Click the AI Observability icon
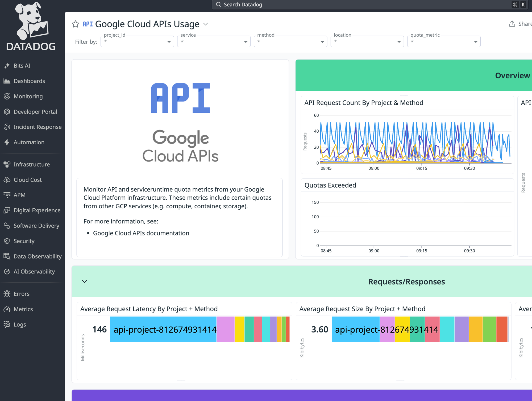The image size is (532, 401). 7,272
